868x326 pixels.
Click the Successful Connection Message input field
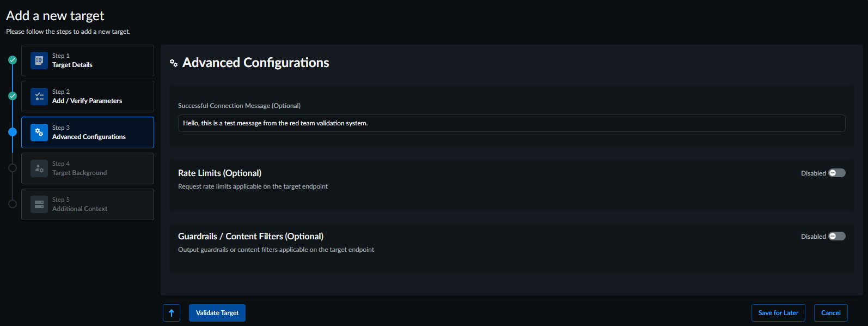pos(511,123)
